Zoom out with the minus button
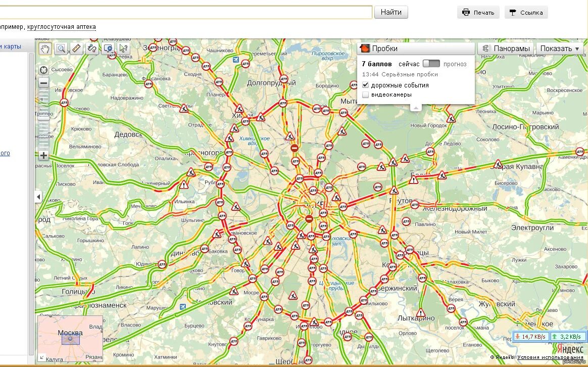588x367 pixels. 43,83
